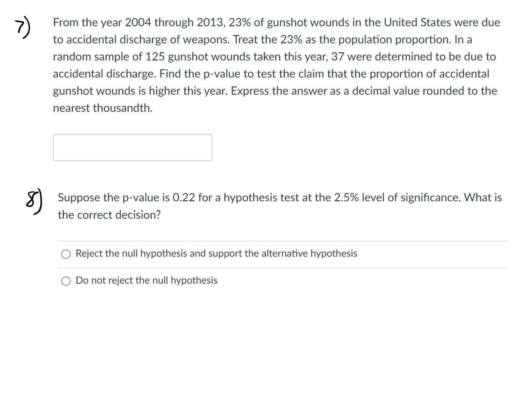This screenshot has width=529, height=420.
Task: Place cursor inside the empty answer field
Action: click(132, 147)
